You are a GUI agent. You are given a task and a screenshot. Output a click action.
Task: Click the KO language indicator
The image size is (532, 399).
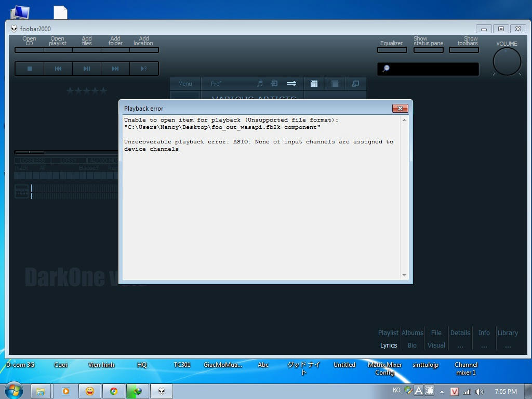pyautogui.click(x=396, y=390)
